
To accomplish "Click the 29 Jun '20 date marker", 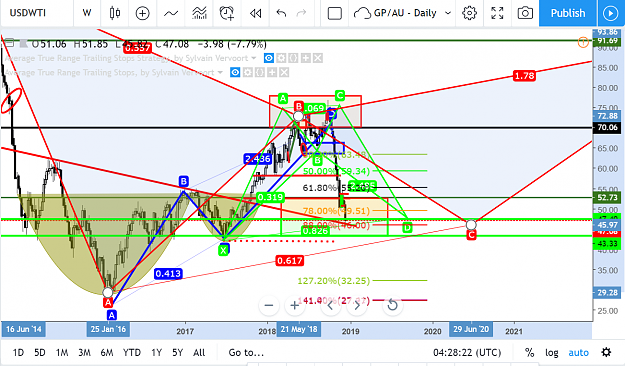I will click(471, 329).
